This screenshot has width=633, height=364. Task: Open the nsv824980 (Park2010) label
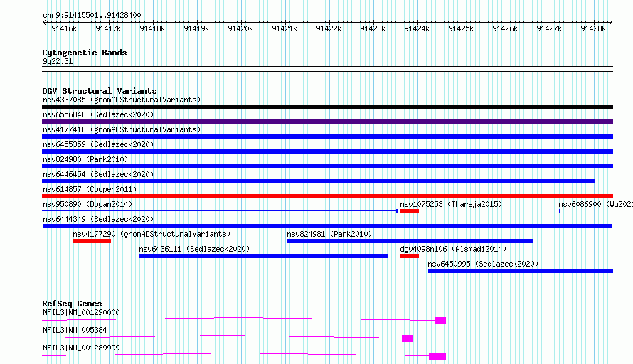[85, 159]
